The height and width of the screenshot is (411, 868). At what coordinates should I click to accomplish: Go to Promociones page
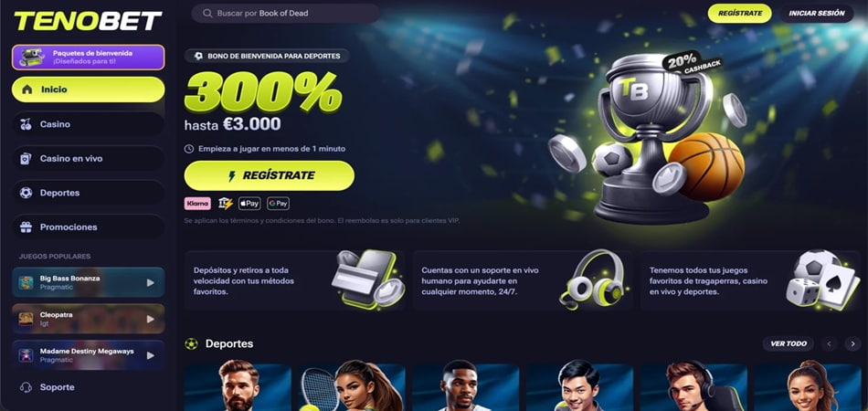88,227
